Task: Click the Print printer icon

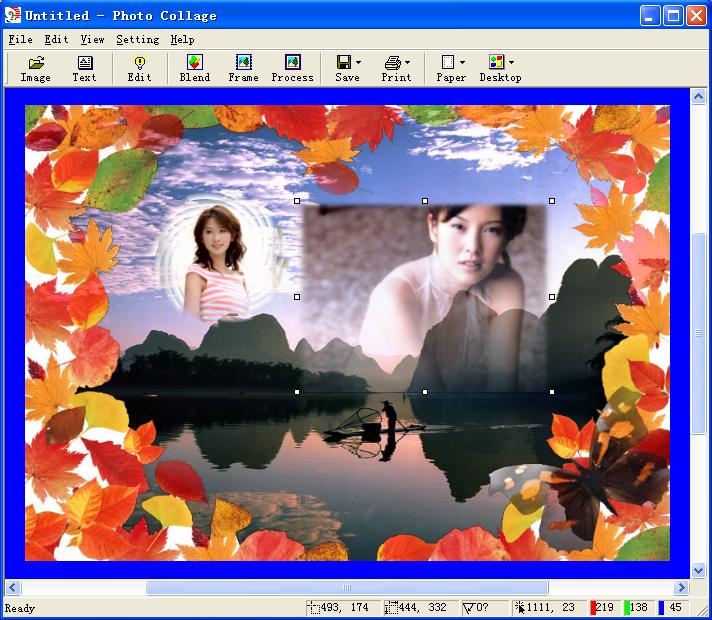Action: click(x=393, y=62)
